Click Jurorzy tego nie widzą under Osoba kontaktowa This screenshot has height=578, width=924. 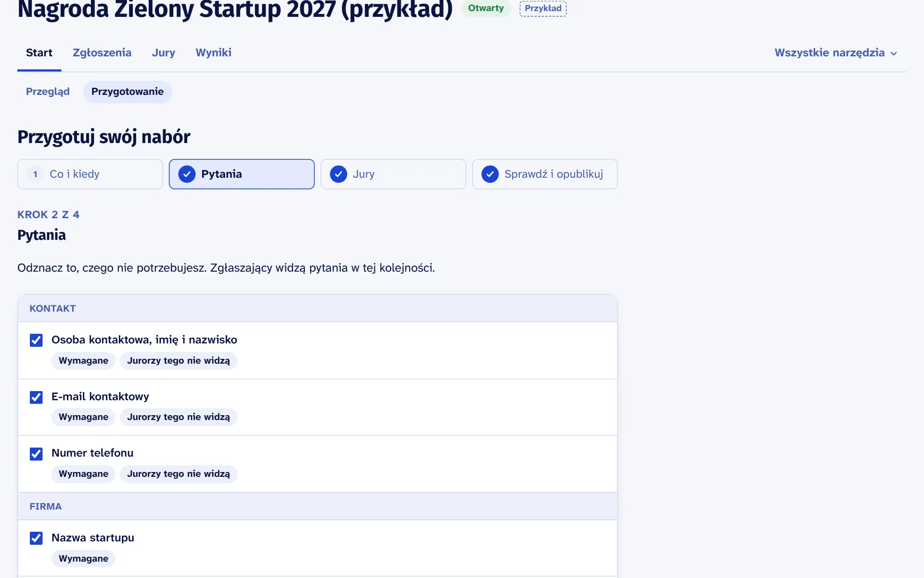tap(179, 361)
